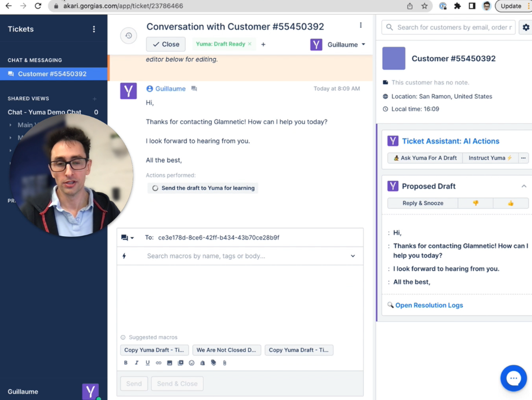Give thumbs up to the proposed draft

[510, 203]
